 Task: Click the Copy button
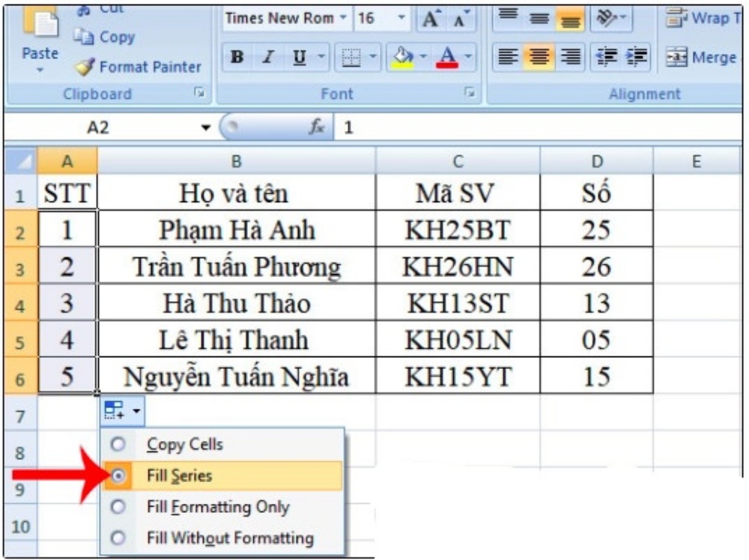pyautogui.click(x=105, y=37)
